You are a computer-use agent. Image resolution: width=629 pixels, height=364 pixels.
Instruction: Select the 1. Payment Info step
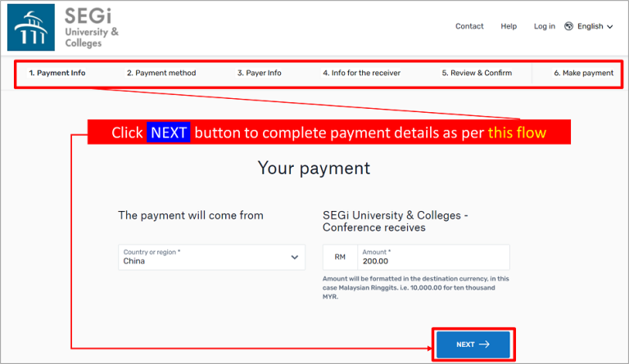[57, 73]
